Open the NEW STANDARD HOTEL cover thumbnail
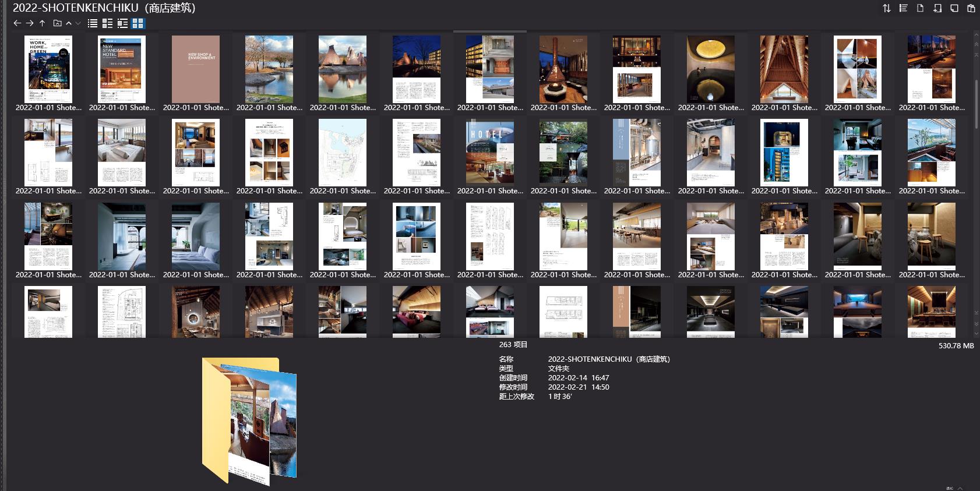 [122, 69]
